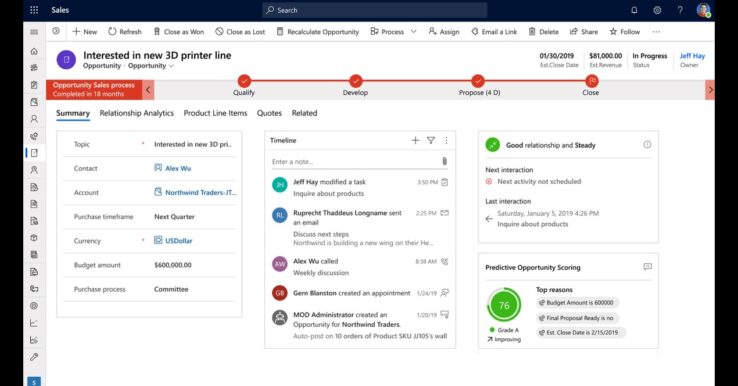Viewport: 738px width, 386px height.
Task: Click the Predictive Scoring feedback icon
Action: tap(647, 267)
